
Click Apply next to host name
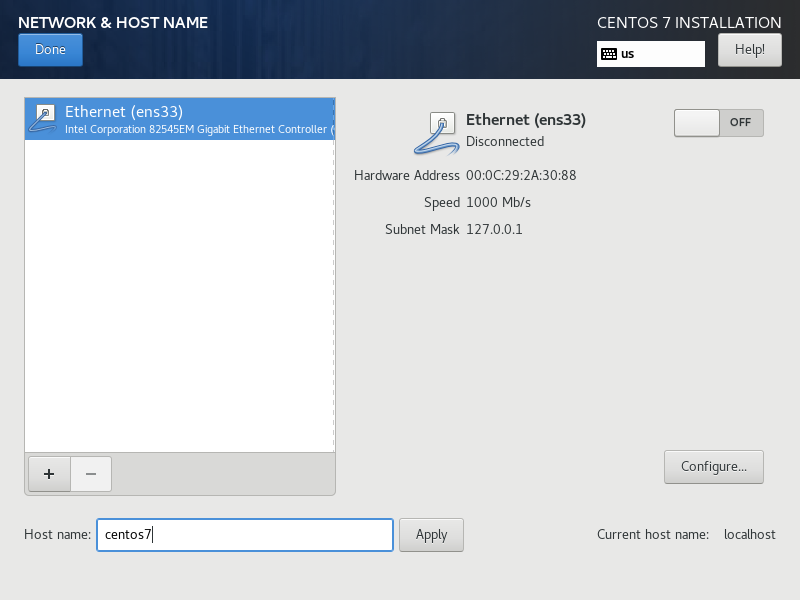pyautogui.click(x=431, y=534)
